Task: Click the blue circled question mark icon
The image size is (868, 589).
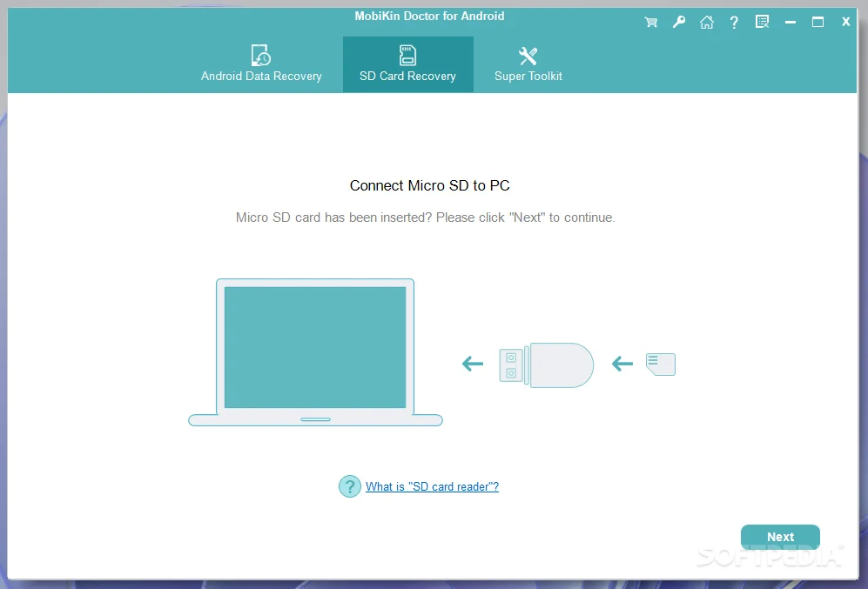Action: coord(349,486)
